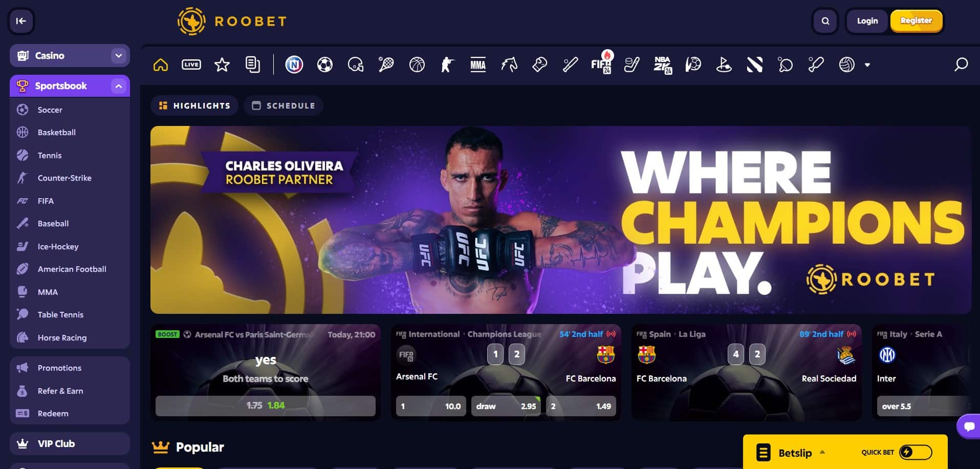Toggle the Quick Bet switch
The image size is (980, 469).
click(916, 452)
